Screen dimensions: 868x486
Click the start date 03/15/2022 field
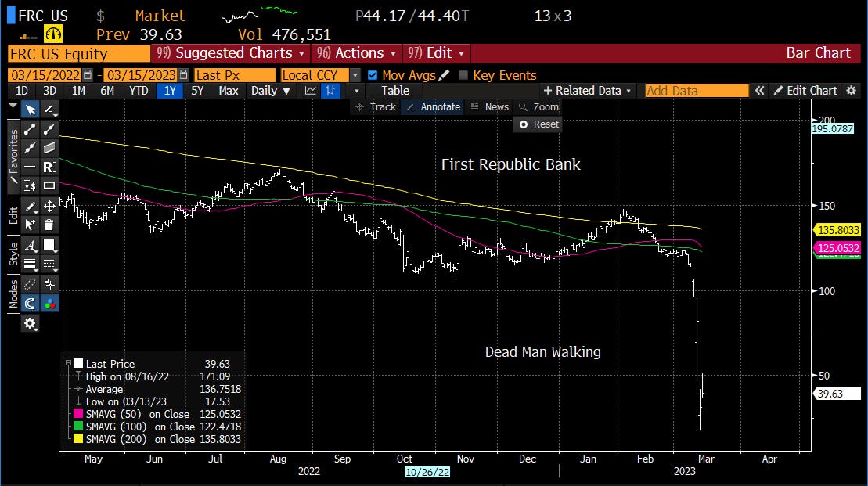point(45,74)
